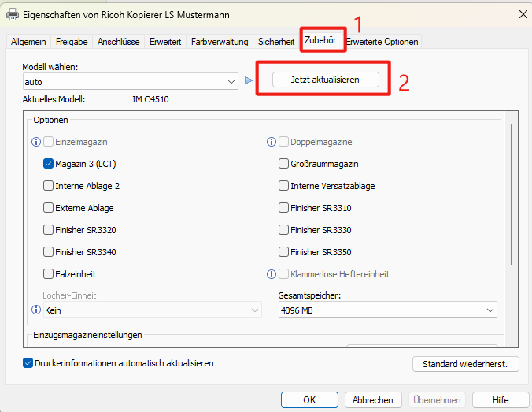Enable the Falzeinheit checkbox
This screenshot has height=412, width=532.
pyautogui.click(x=49, y=274)
